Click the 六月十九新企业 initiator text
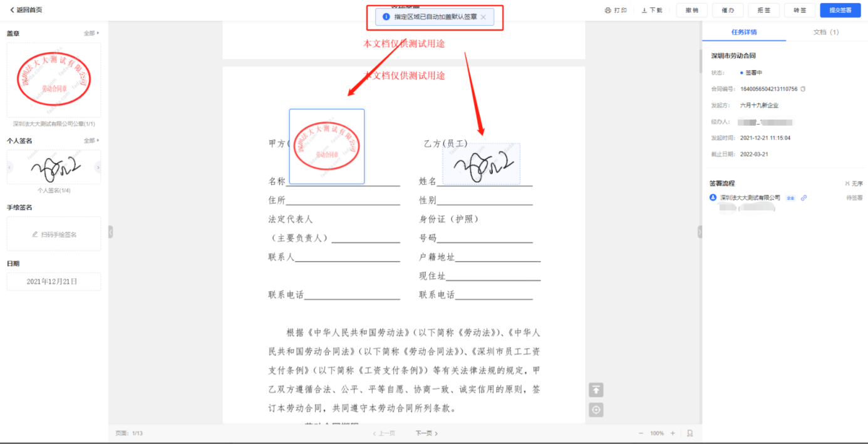The height and width of the screenshot is (444, 868). (x=759, y=105)
